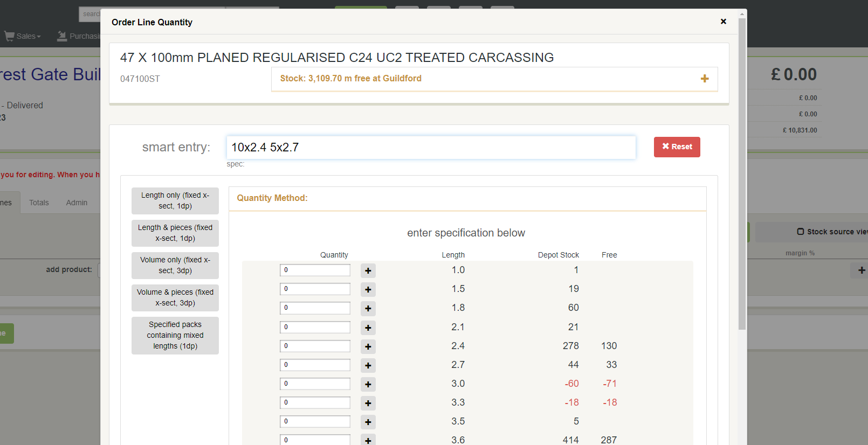868x445 pixels.
Task: Click free stock value -71
Action: (610, 384)
